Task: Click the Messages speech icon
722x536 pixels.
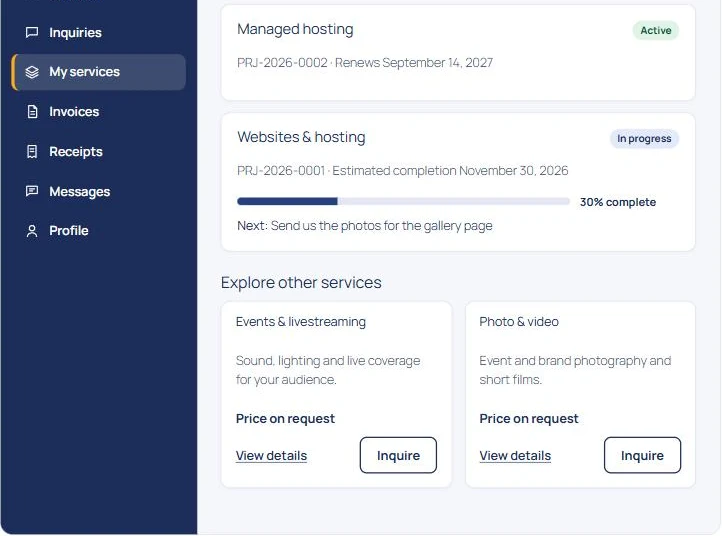Action: (32, 191)
